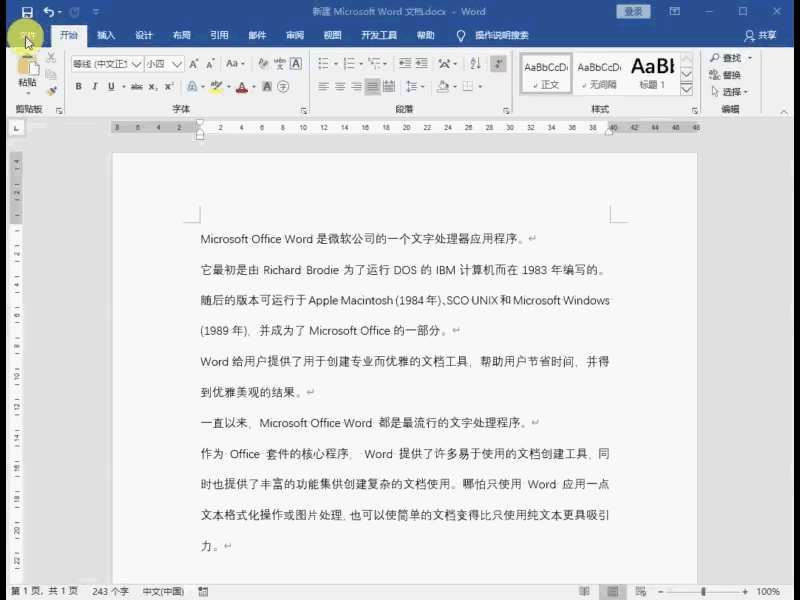Click the Cut scissors icon
The height and width of the screenshot is (600, 800).
51,58
